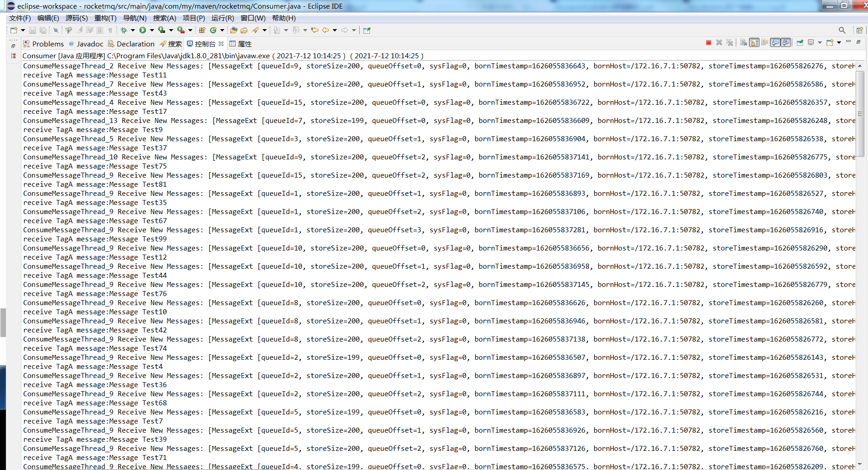Click the console scrollbar up arrow
This screenshot has height=470, width=868.
pyautogui.click(x=860, y=66)
